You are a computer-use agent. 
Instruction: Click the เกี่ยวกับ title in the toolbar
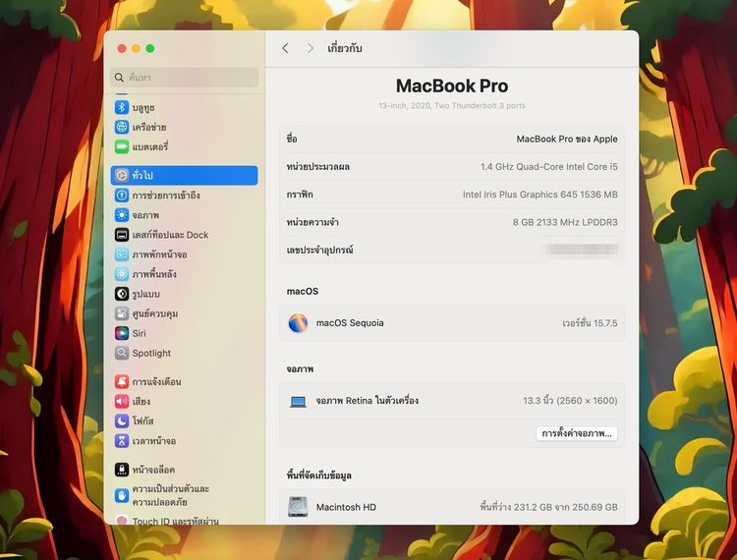pyautogui.click(x=345, y=48)
